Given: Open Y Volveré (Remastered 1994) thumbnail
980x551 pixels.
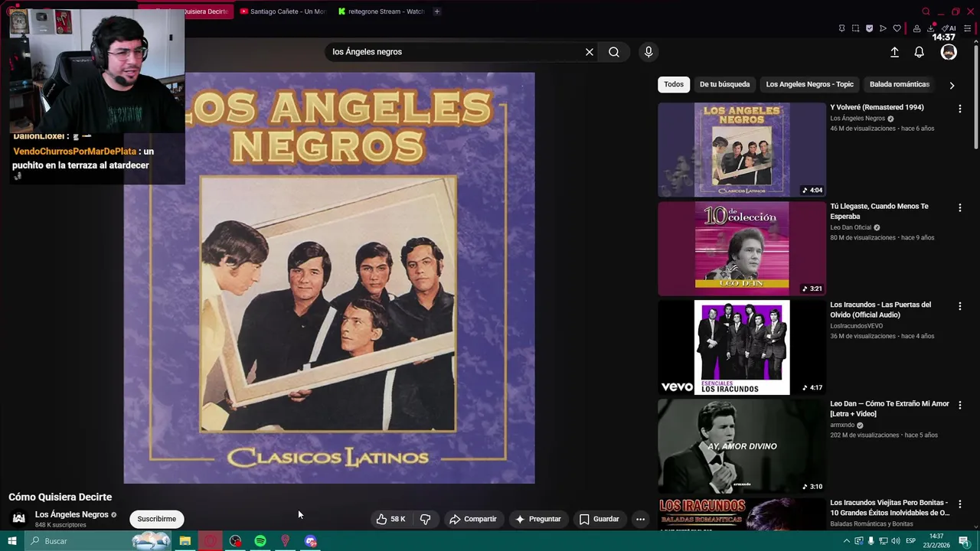Looking at the screenshot, I should [742, 150].
